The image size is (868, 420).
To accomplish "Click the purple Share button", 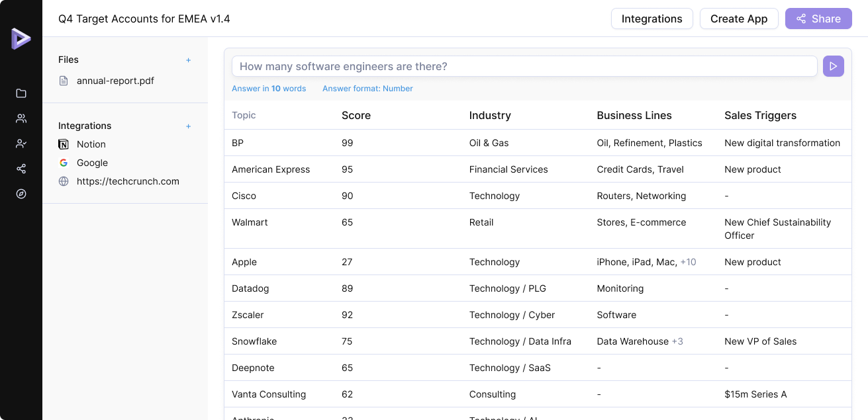I will point(818,19).
